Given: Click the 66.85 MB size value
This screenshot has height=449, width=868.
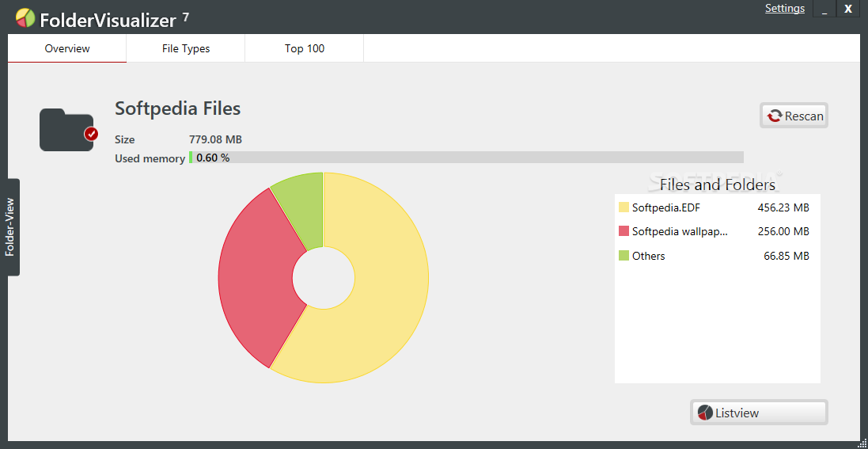Looking at the screenshot, I should pos(786,256).
